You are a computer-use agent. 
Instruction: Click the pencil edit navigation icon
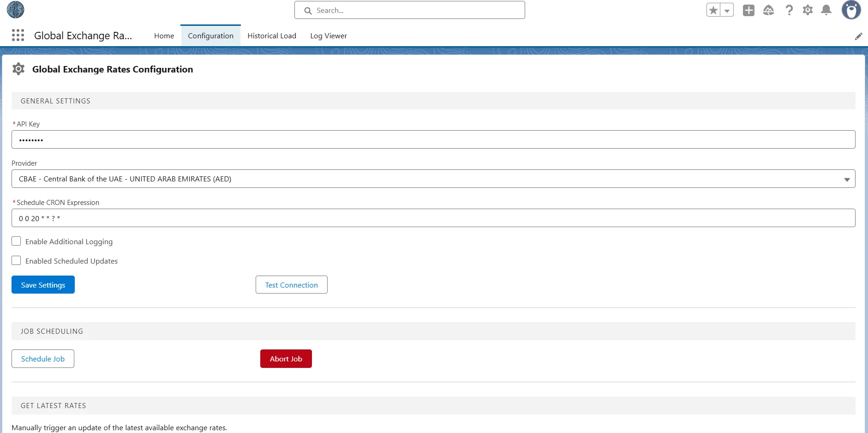click(858, 36)
